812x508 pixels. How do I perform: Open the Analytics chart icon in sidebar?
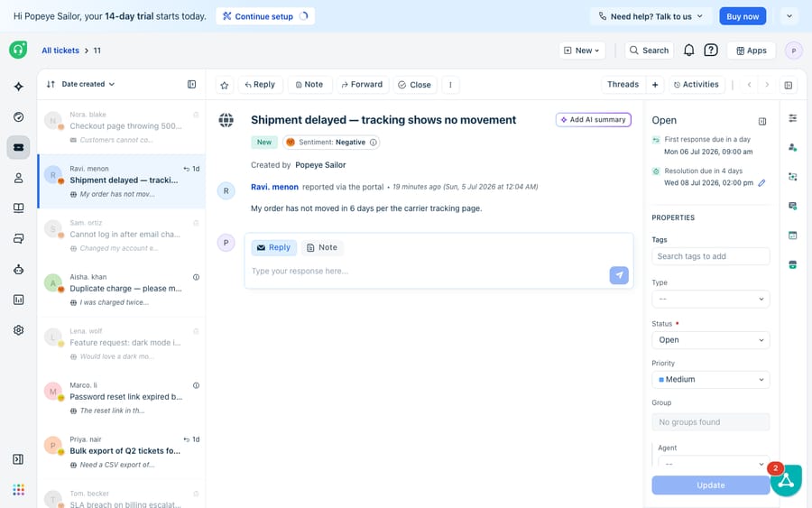19,300
